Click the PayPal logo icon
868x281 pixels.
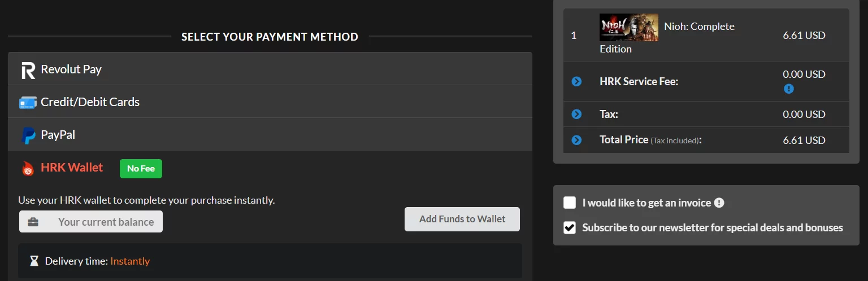pos(28,135)
